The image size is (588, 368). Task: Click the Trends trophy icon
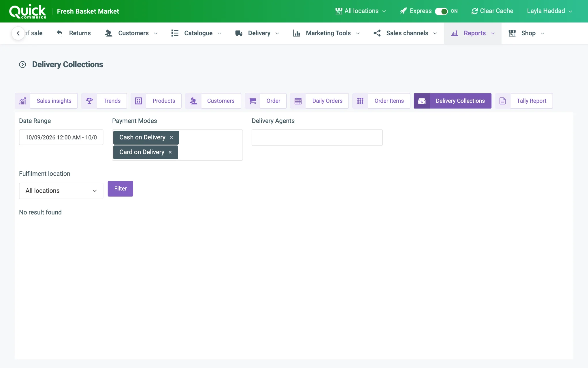89,101
